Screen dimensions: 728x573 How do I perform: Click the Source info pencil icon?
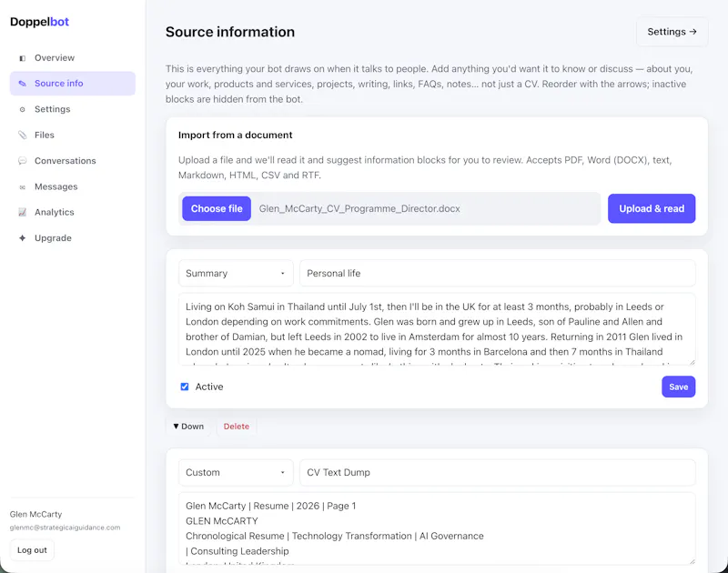[22, 84]
